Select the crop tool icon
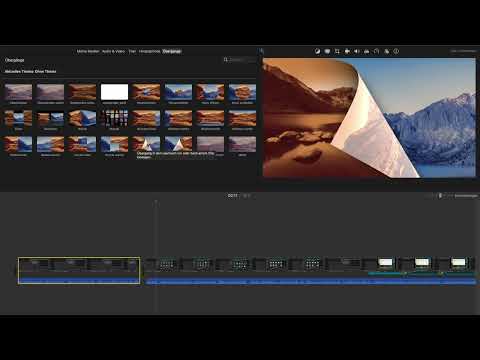Image resolution: width=480 pixels, height=360 pixels. coord(337,51)
